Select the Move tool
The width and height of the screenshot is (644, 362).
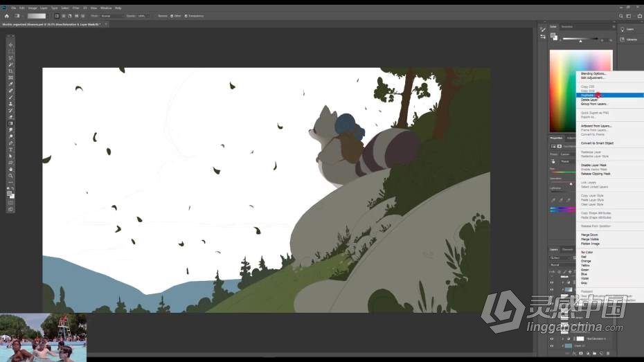point(10,45)
